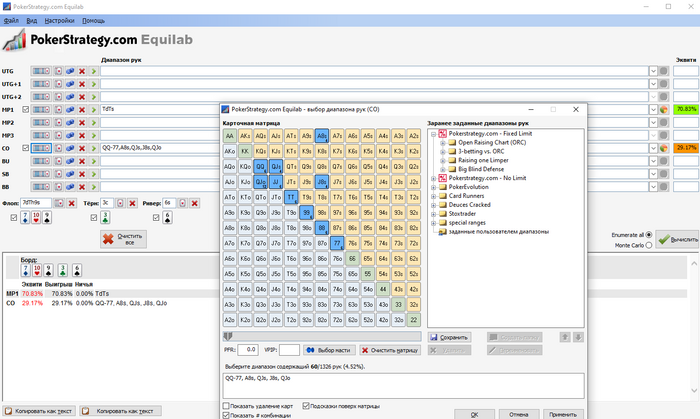Viewport: 700px width, 419px height.
Task: Click the green arrow in the SB row
Action: pyautogui.click(x=93, y=174)
